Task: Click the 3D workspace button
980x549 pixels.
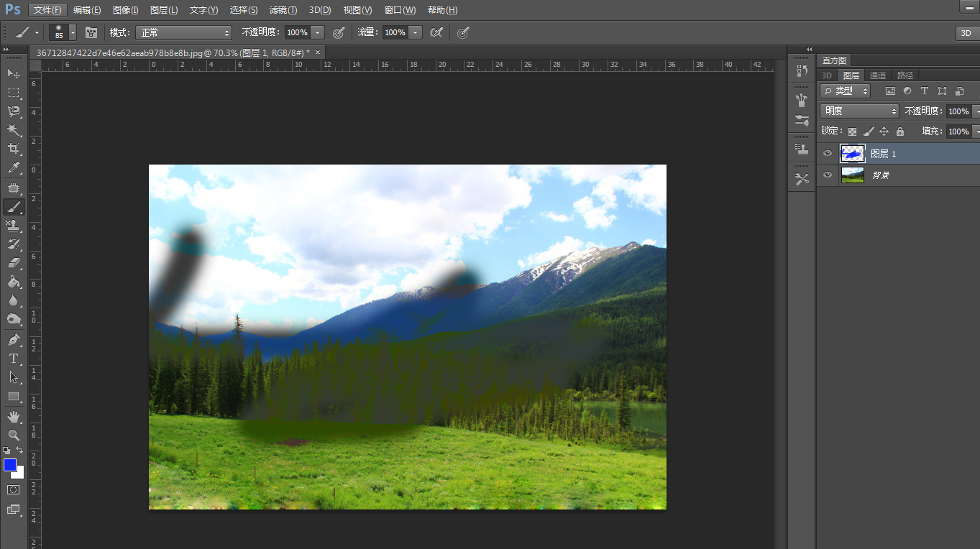Action: [966, 33]
